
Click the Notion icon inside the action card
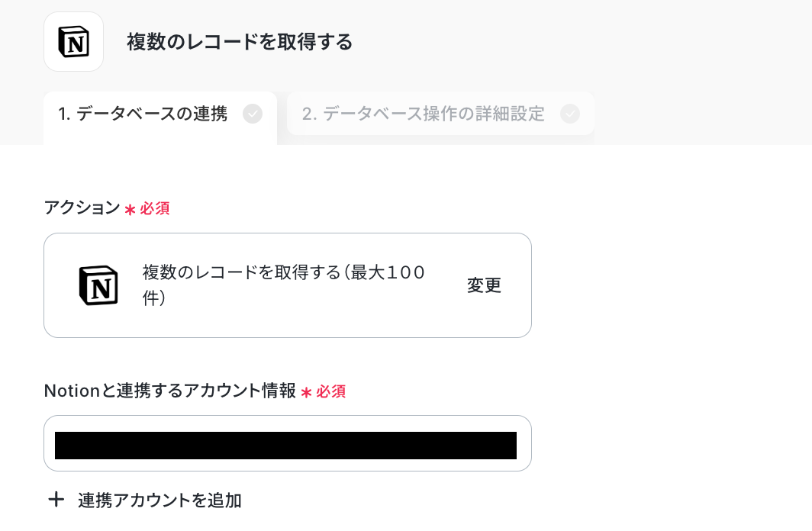(x=98, y=285)
